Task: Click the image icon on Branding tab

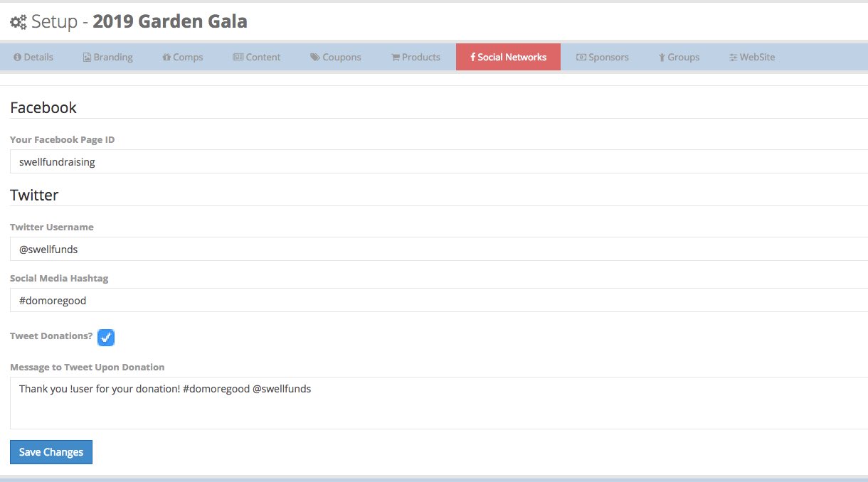Action: pyautogui.click(x=87, y=58)
